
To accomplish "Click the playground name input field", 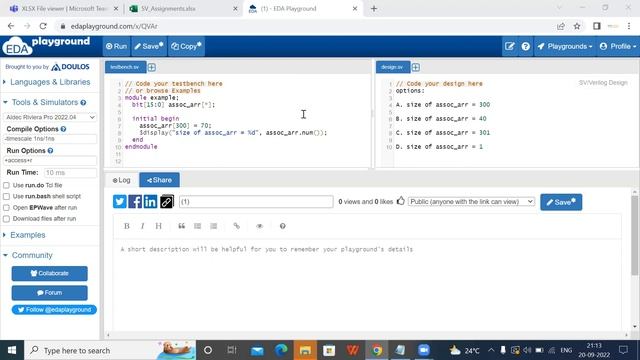I will click(x=256, y=202).
